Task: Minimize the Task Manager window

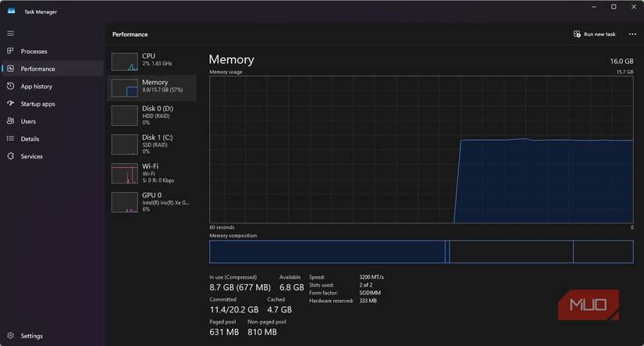Action: (594, 7)
